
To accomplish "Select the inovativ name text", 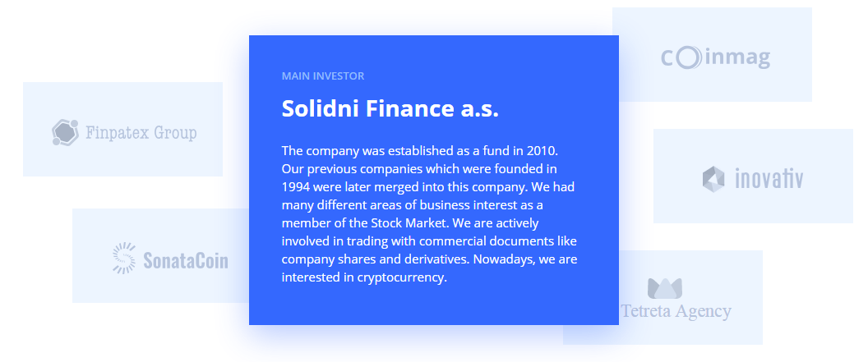I will pos(769,179).
